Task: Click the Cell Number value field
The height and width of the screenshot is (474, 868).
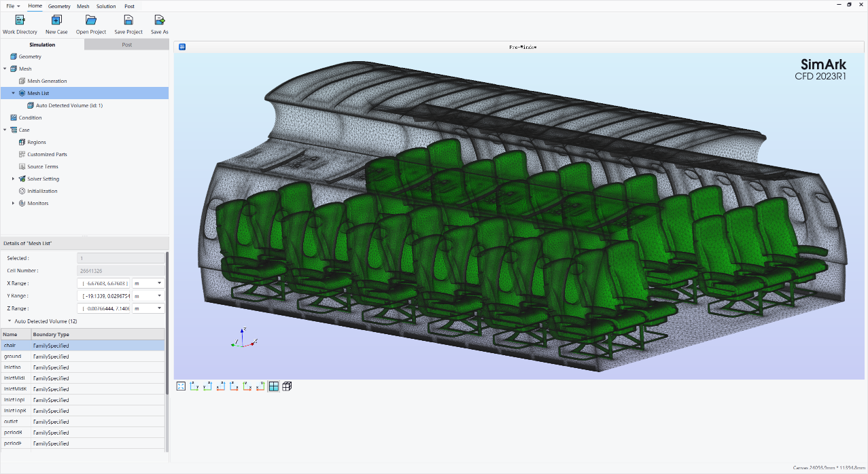Action: coord(121,270)
